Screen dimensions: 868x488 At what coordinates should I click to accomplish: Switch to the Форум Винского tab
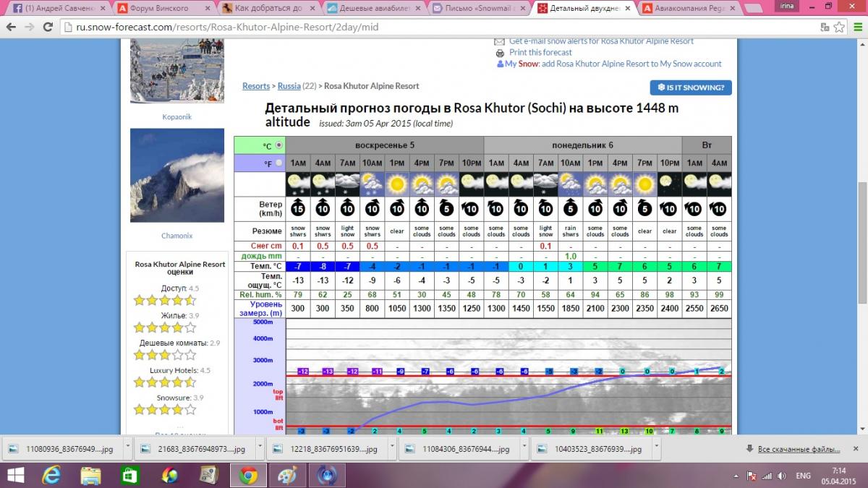pos(162,9)
